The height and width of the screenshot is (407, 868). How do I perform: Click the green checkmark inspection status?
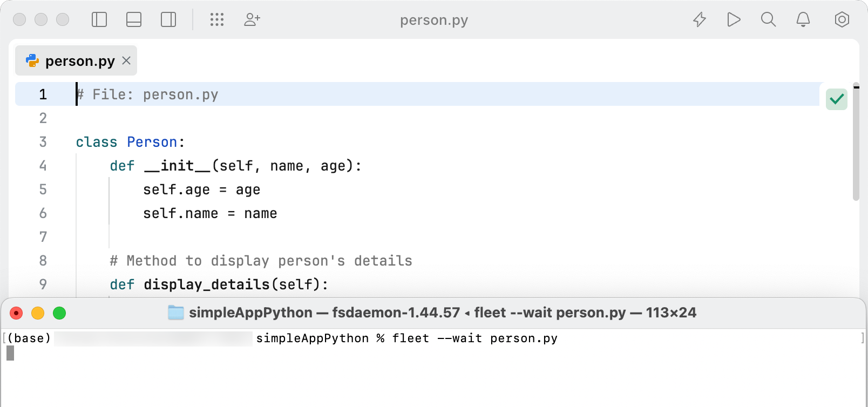pyautogui.click(x=837, y=99)
